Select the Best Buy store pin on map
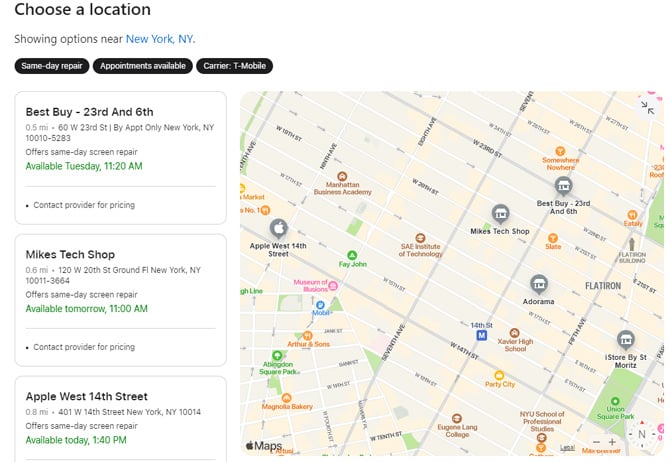Screen dimensions: 670x462 563,186
